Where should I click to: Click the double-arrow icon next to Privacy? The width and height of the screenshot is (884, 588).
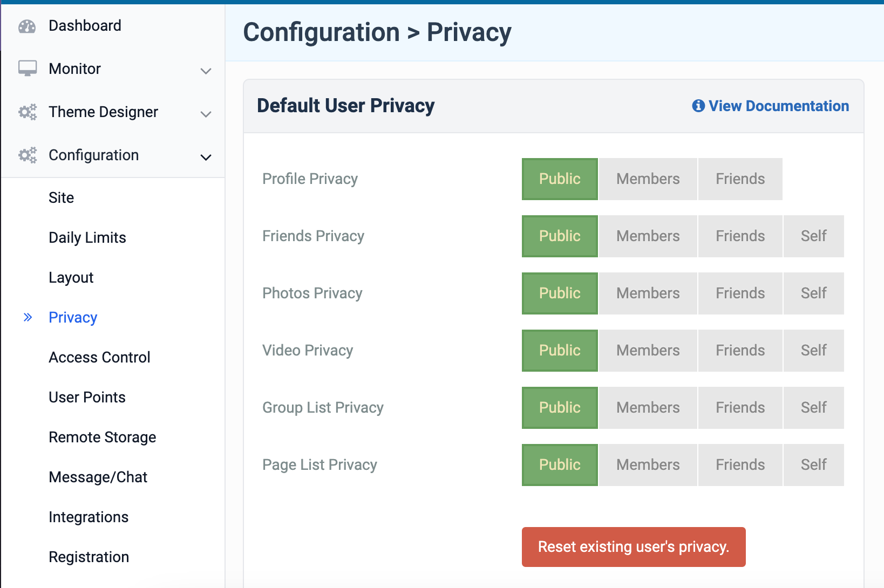[x=28, y=317]
